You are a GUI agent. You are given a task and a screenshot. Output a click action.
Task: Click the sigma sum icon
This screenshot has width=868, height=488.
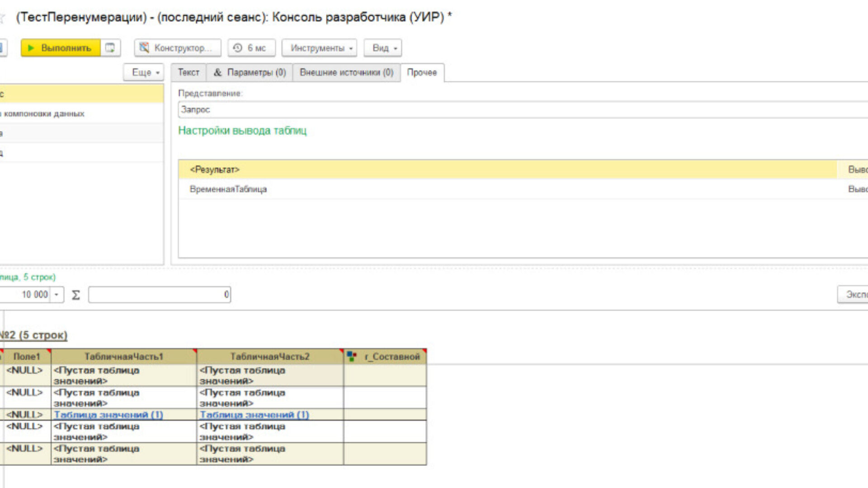point(76,295)
